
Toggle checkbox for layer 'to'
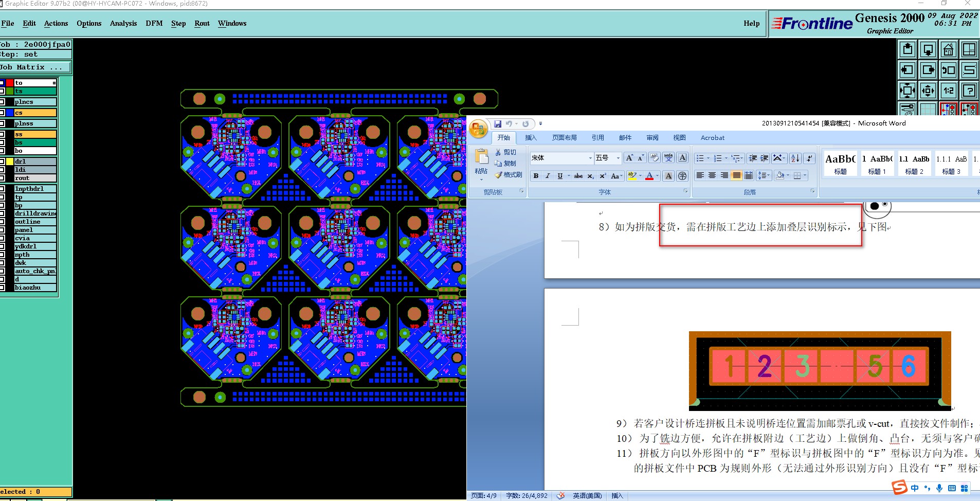coord(2,83)
